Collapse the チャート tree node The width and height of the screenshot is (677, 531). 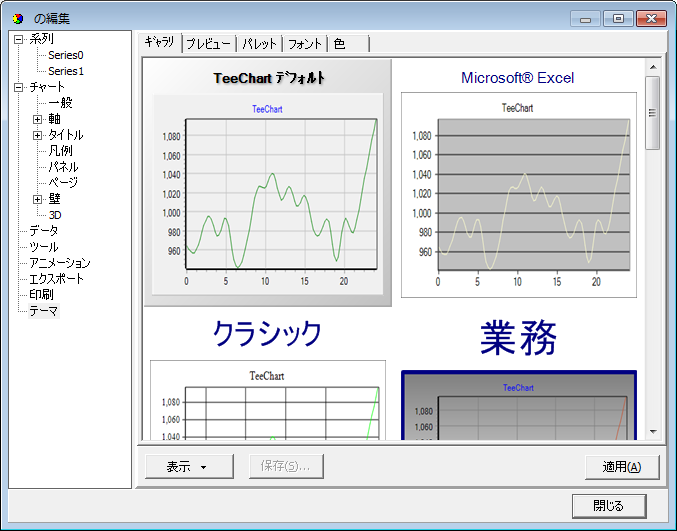coord(19,87)
